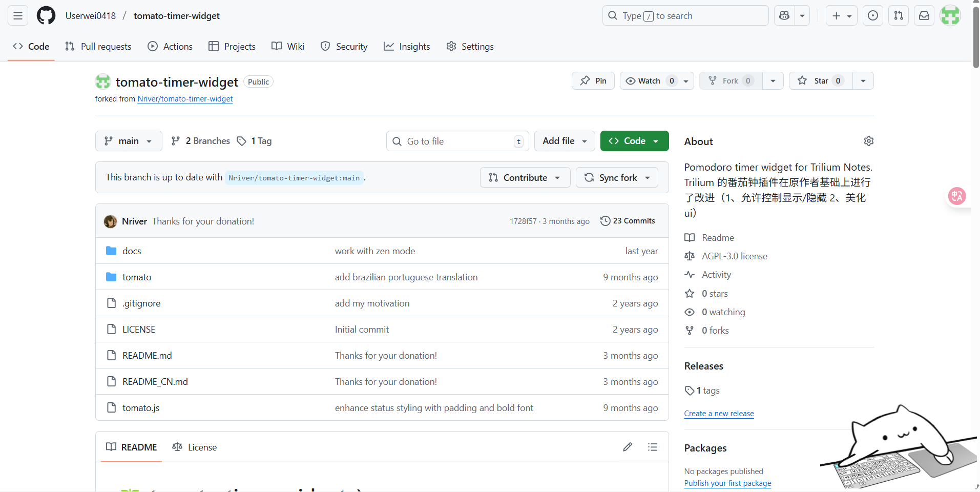This screenshot has width=980, height=492.
Task: View the 2 Branches list
Action: pos(200,141)
